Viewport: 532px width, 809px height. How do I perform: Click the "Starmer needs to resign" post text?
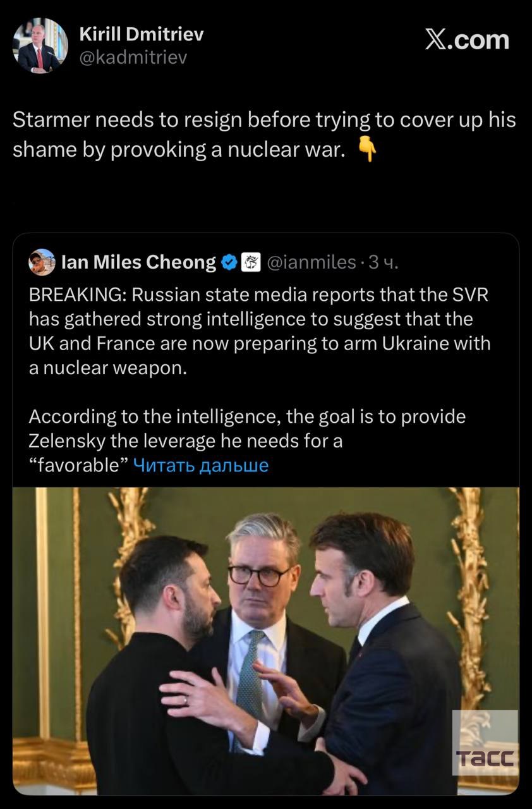click(x=264, y=135)
